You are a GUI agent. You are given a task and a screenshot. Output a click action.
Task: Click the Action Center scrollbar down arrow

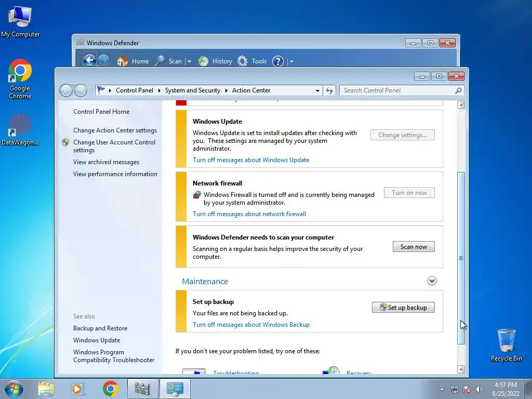point(461,369)
